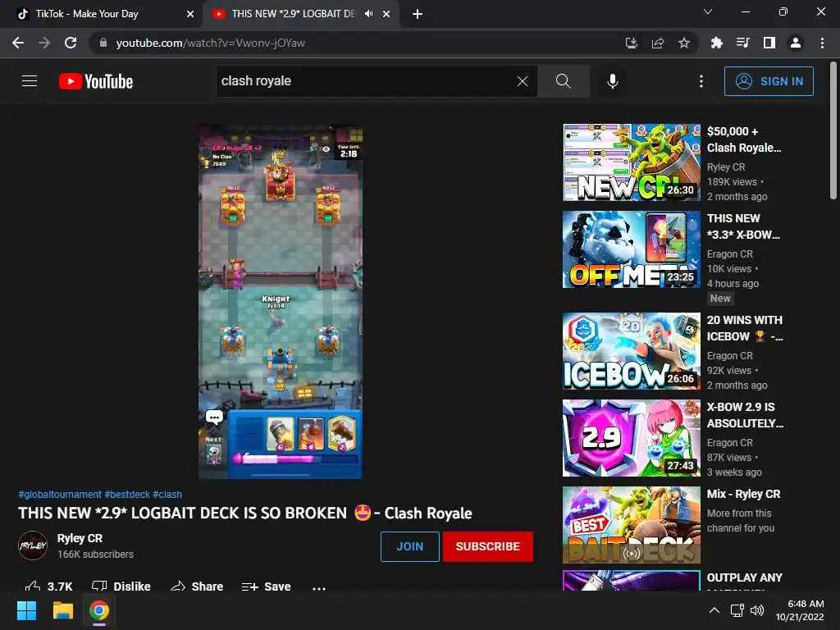Viewport: 840px width, 630px height.
Task: Open title '20 WINS WITH ICEBOW'
Action: click(x=745, y=328)
